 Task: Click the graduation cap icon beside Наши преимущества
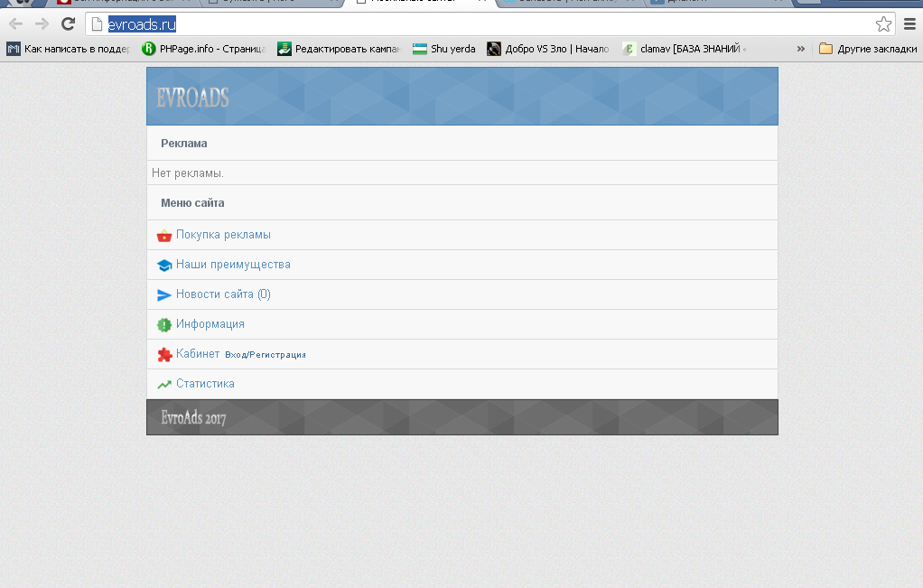(163, 266)
